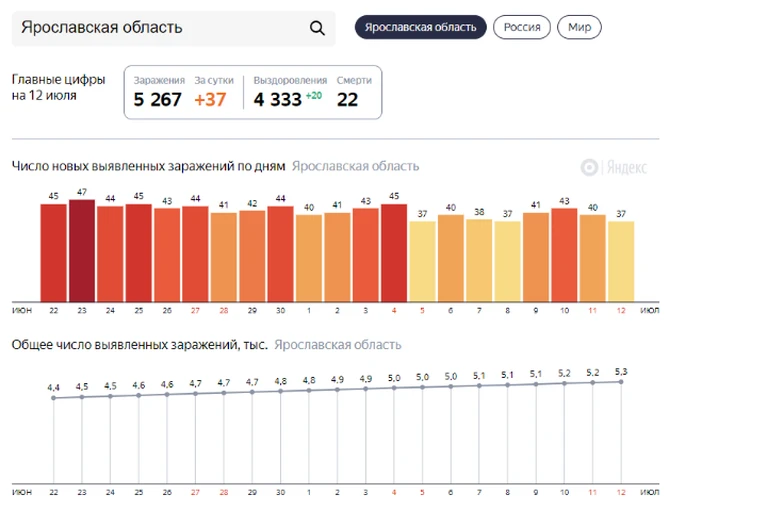Click the magnifier search icon

tap(317, 28)
